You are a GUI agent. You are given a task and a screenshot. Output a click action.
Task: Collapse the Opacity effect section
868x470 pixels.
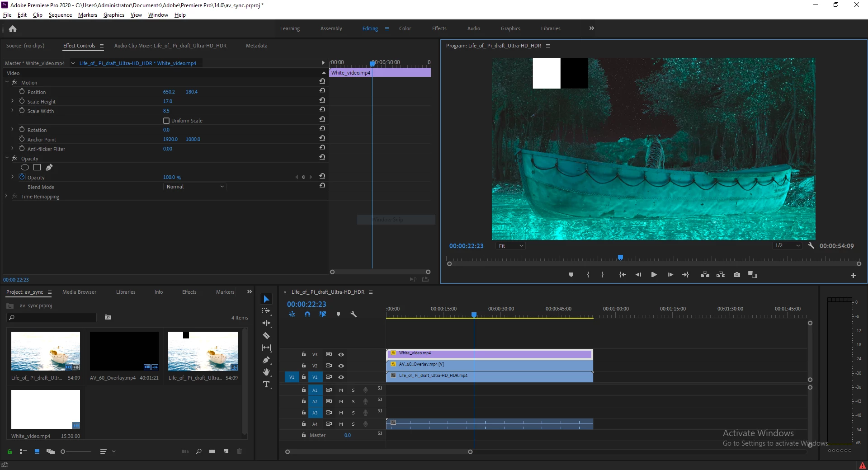point(7,158)
